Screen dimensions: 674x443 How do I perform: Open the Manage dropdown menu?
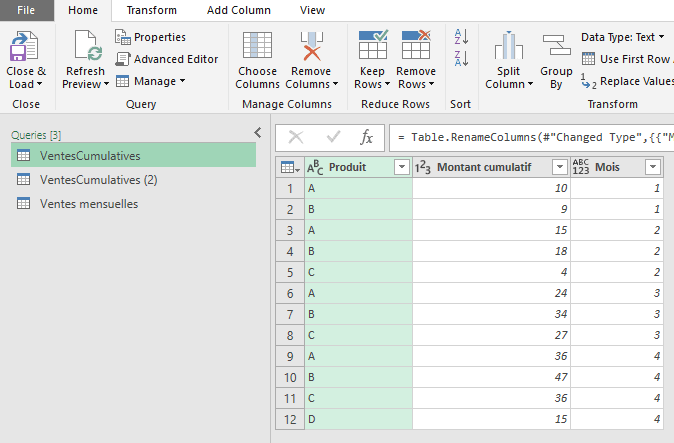[x=151, y=81]
